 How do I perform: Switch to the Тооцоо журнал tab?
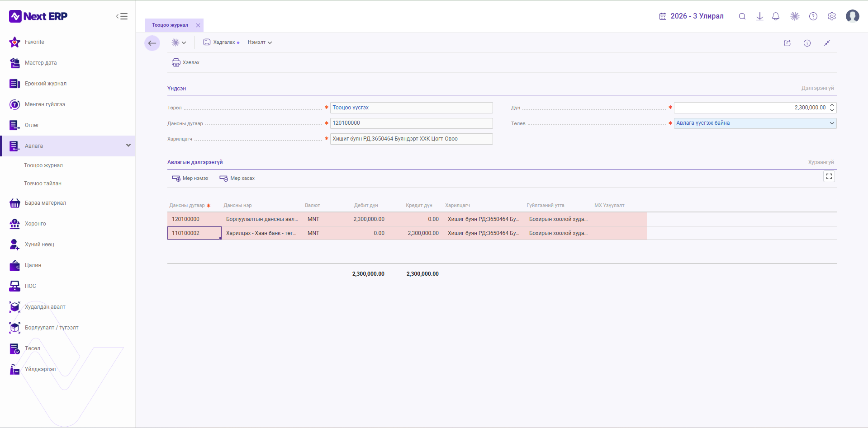(170, 25)
